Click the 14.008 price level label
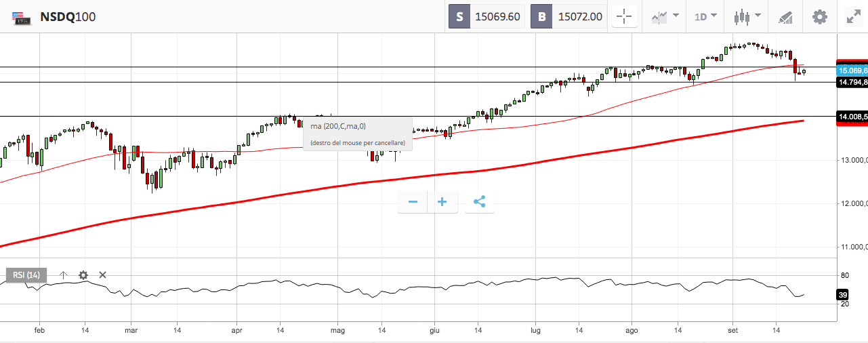The image size is (868, 343). (852, 117)
